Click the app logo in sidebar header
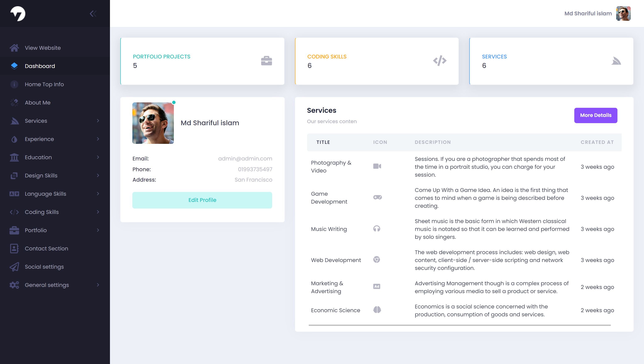 pyautogui.click(x=18, y=13)
